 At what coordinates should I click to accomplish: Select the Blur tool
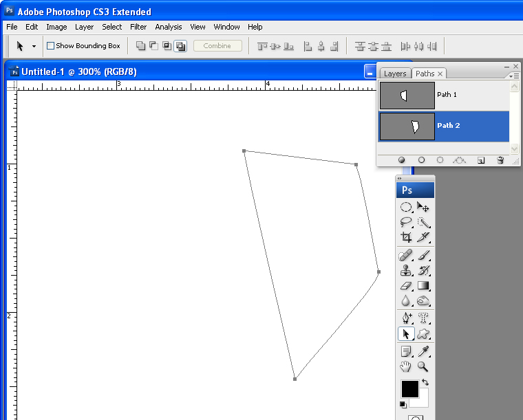point(406,301)
